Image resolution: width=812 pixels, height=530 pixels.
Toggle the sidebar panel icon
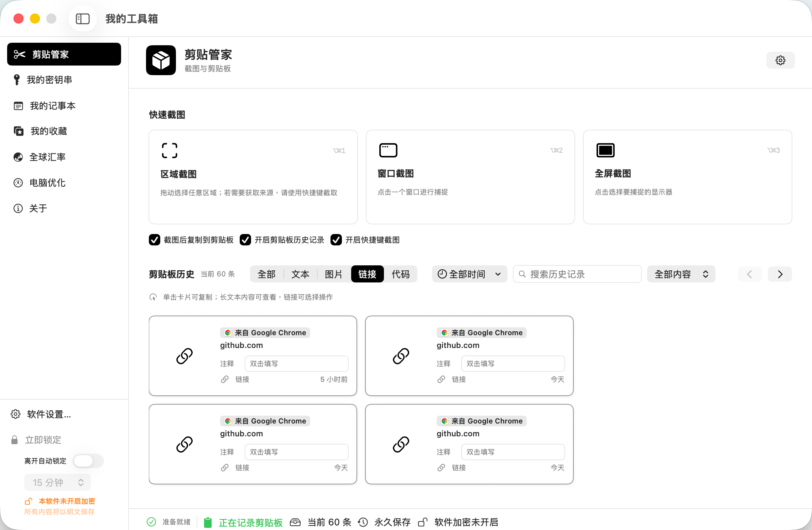coord(83,19)
